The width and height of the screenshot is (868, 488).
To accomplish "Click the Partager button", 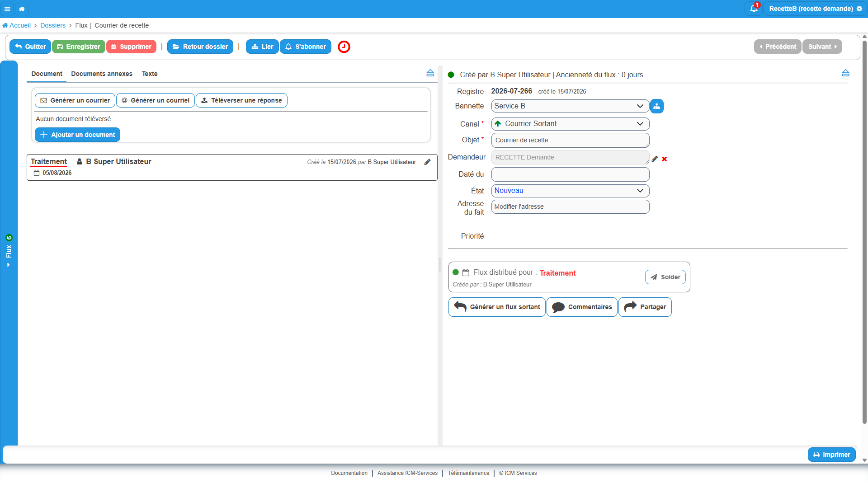I will click(645, 307).
